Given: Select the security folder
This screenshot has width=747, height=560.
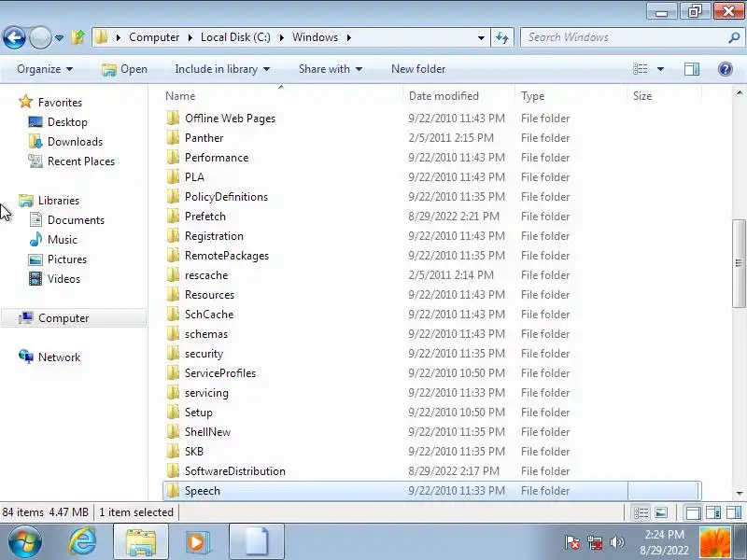Looking at the screenshot, I should click(x=204, y=354).
